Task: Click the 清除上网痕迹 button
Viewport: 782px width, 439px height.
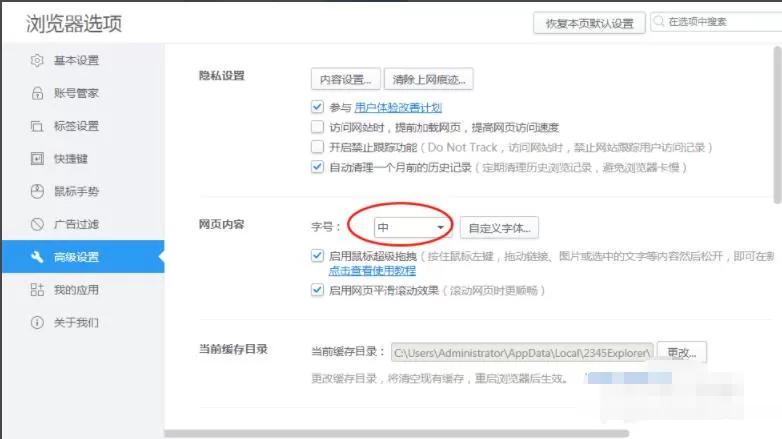Action: (x=428, y=79)
